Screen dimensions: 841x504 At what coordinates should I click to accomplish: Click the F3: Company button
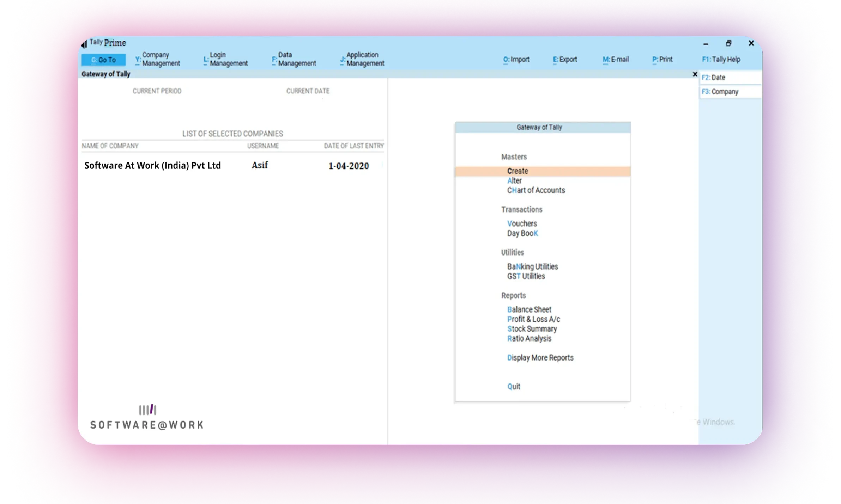point(730,92)
